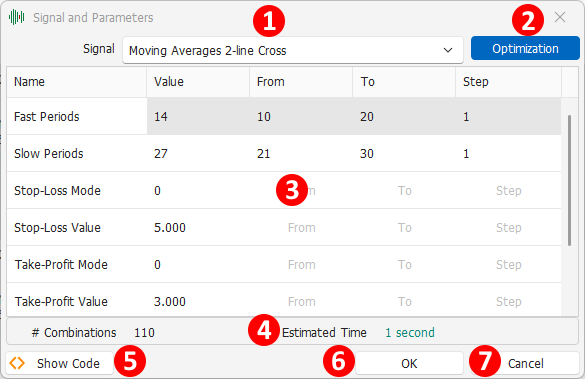585x379 pixels.
Task: Click the Fast Periods Step cell
Action: click(x=508, y=116)
